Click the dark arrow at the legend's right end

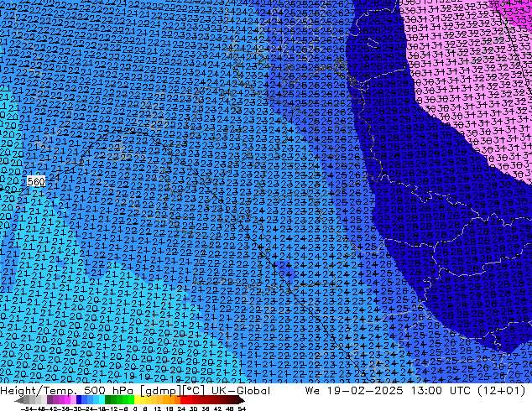[x=241, y=400]
